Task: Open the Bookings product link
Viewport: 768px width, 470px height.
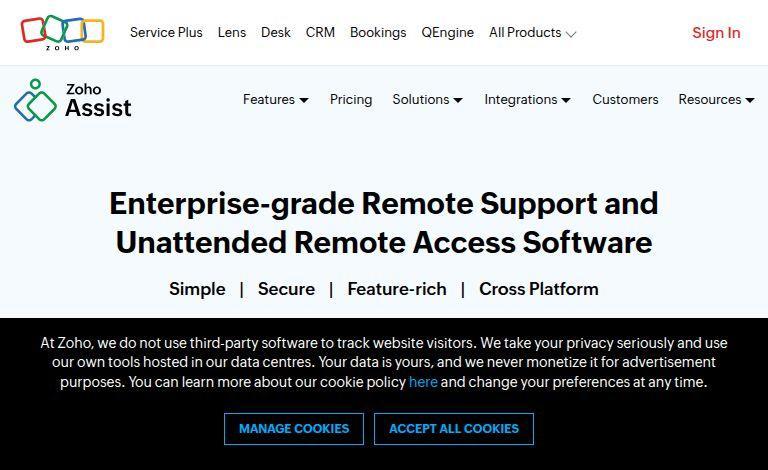Action: 378,33
